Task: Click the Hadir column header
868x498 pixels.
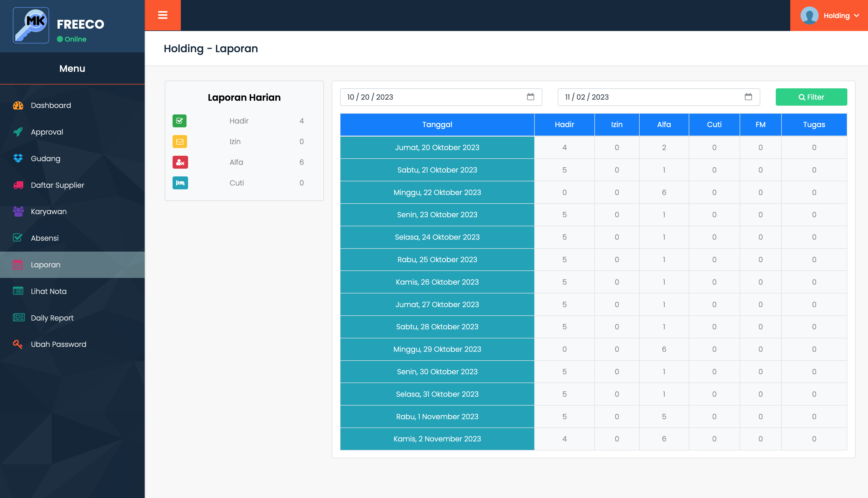Action: [x=564, y=125]
